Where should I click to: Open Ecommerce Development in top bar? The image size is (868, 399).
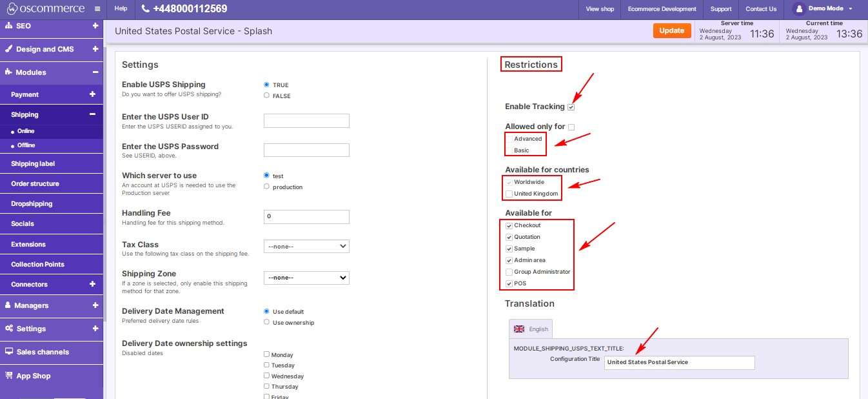tap(662, 9)
